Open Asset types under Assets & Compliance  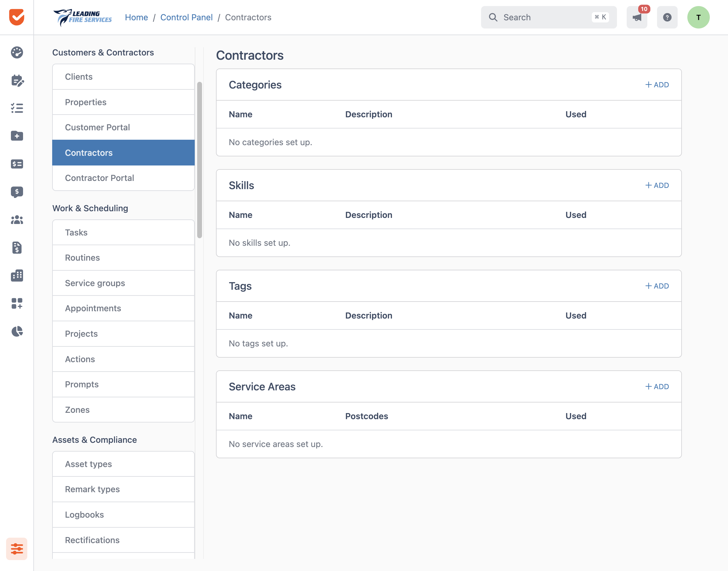click(123, 464)
